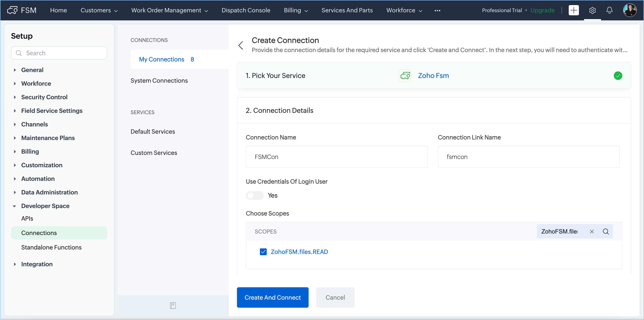Click the scope search magnifier icon
Screen dimensions: 644x320
point(606,232)
